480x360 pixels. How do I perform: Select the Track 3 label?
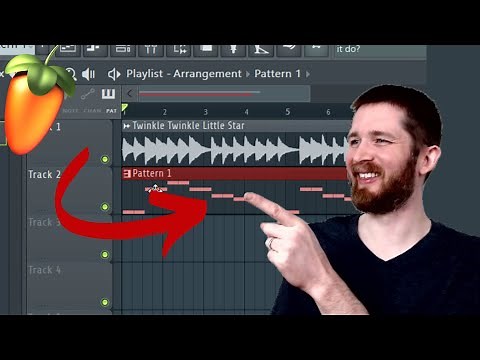point(44,222)
